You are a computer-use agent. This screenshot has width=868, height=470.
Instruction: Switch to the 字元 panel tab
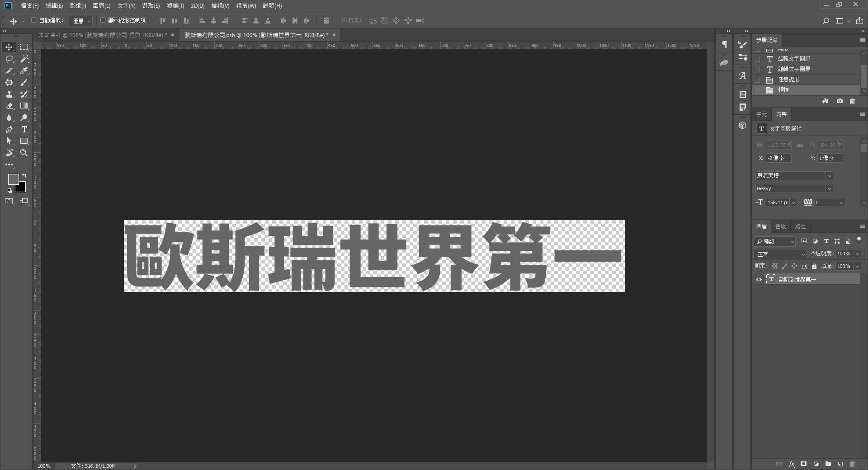pyautogui.click(x=762, y=114)
